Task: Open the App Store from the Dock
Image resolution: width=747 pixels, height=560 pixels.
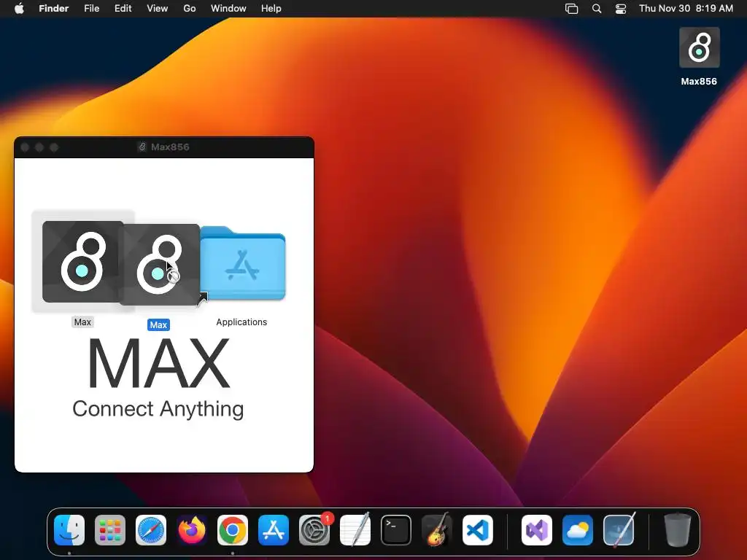Action: (274, 530)
